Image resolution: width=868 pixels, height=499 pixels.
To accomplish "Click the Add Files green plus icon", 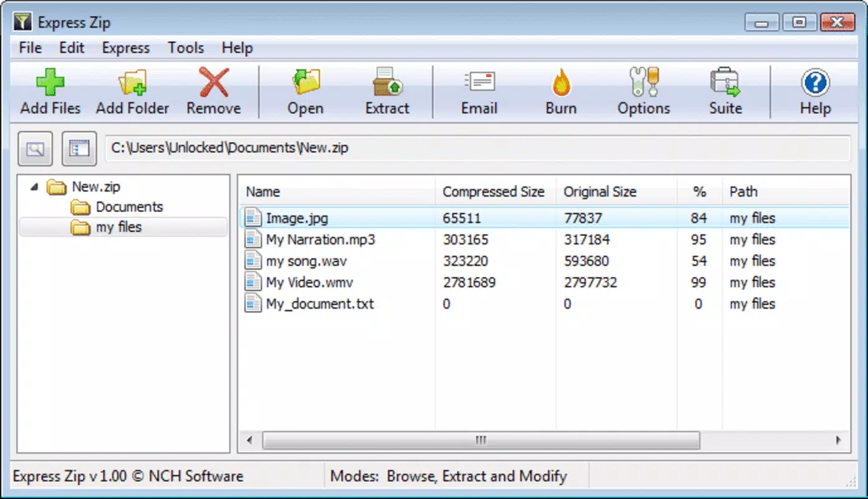I will (x=50, y=82).
